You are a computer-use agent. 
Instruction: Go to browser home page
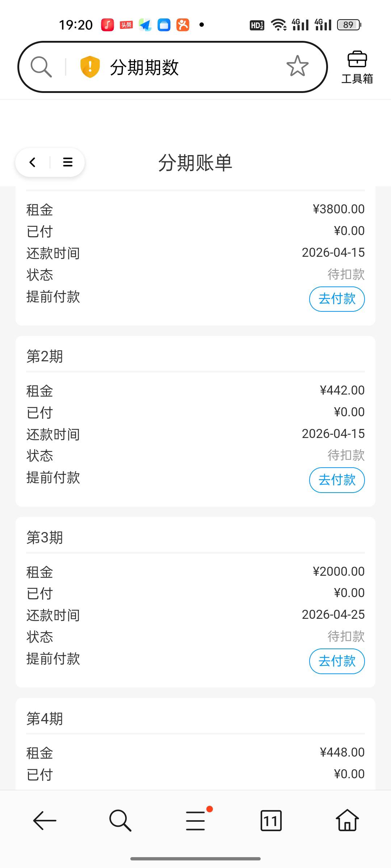[x=347, y=821]
